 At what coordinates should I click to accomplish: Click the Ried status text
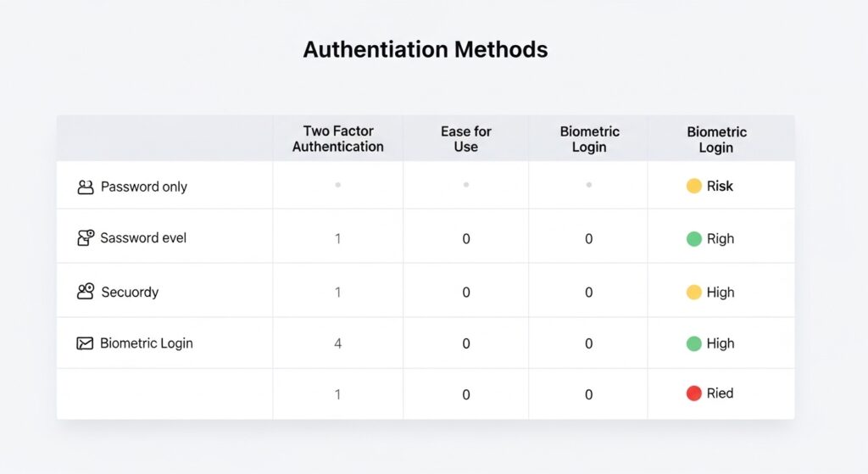(x=720, y=393)
